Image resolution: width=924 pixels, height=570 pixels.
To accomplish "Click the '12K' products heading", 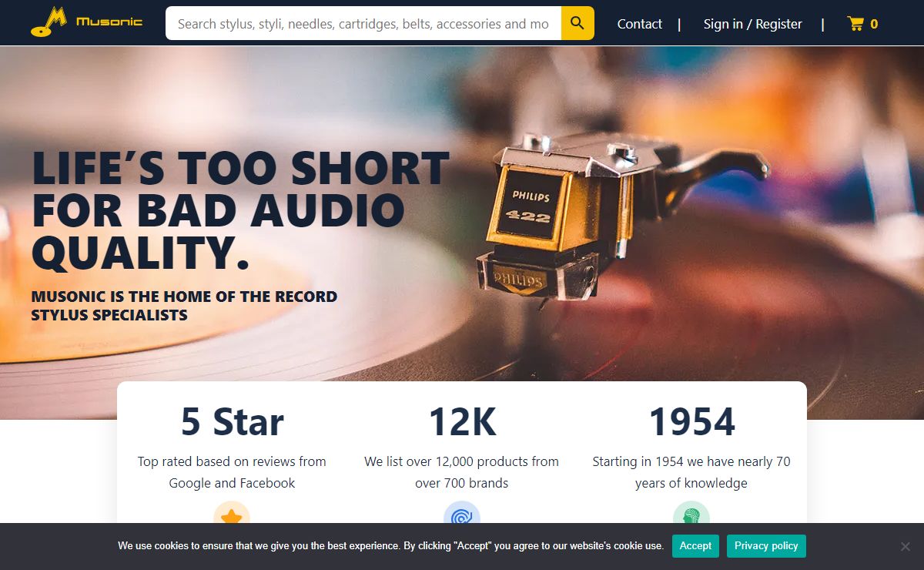I will (462, 421).
